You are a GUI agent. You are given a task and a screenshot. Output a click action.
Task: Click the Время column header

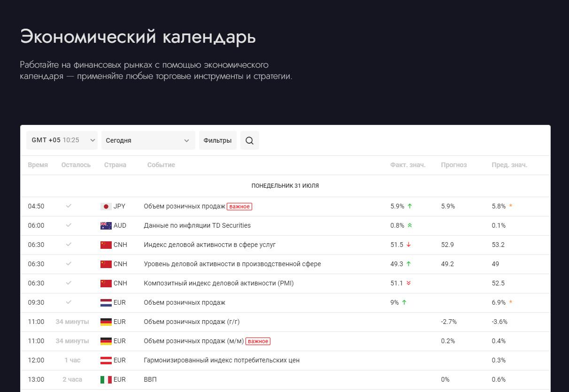point(38,165)
